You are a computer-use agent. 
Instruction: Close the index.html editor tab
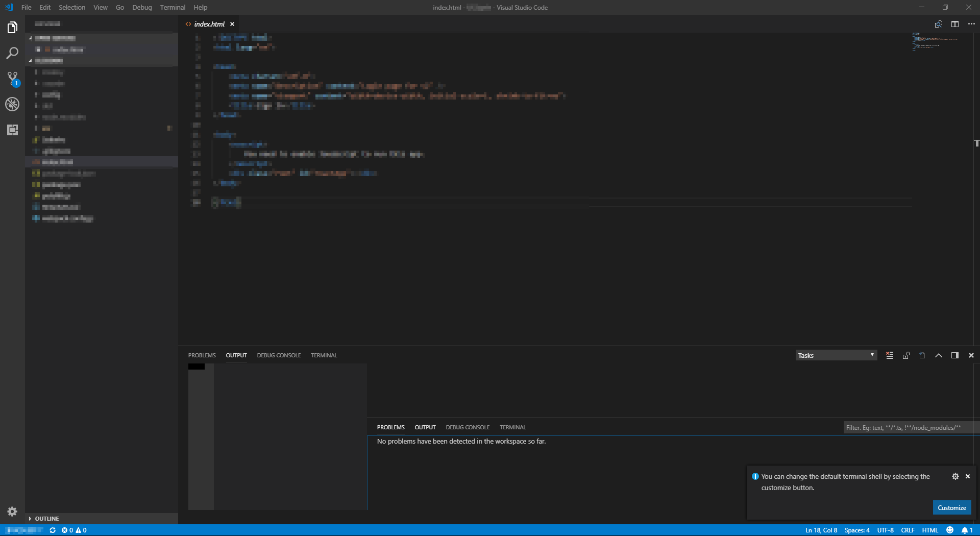tap(232, 24)
